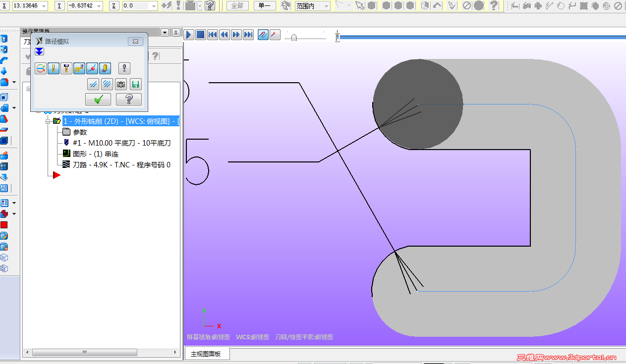Toggle display tool in backplot dialog

pos(54,68)
